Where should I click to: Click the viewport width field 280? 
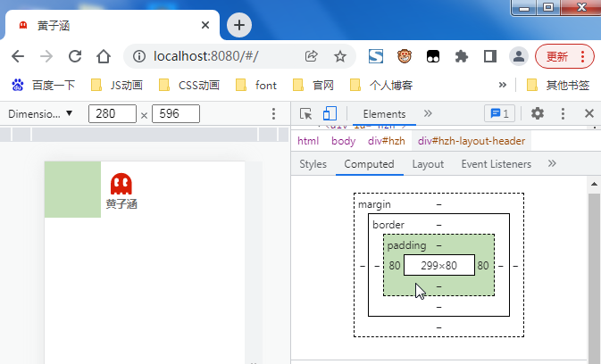click(113, 113)
